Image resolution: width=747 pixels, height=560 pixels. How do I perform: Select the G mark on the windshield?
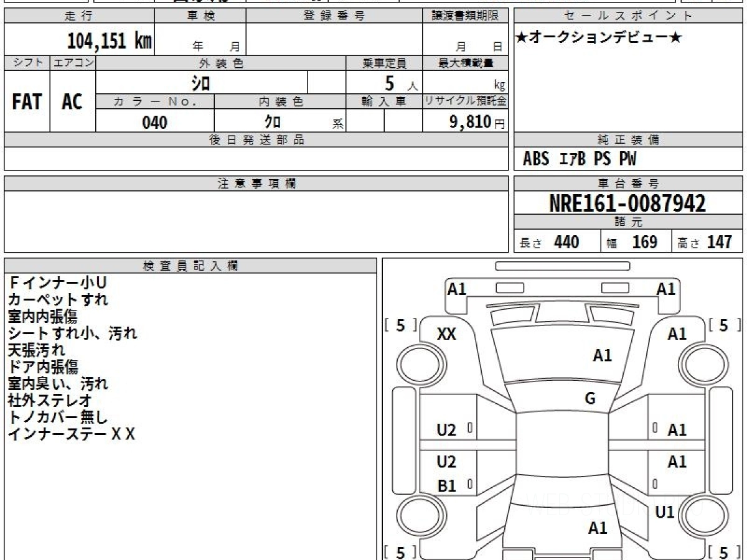[590, 399]
